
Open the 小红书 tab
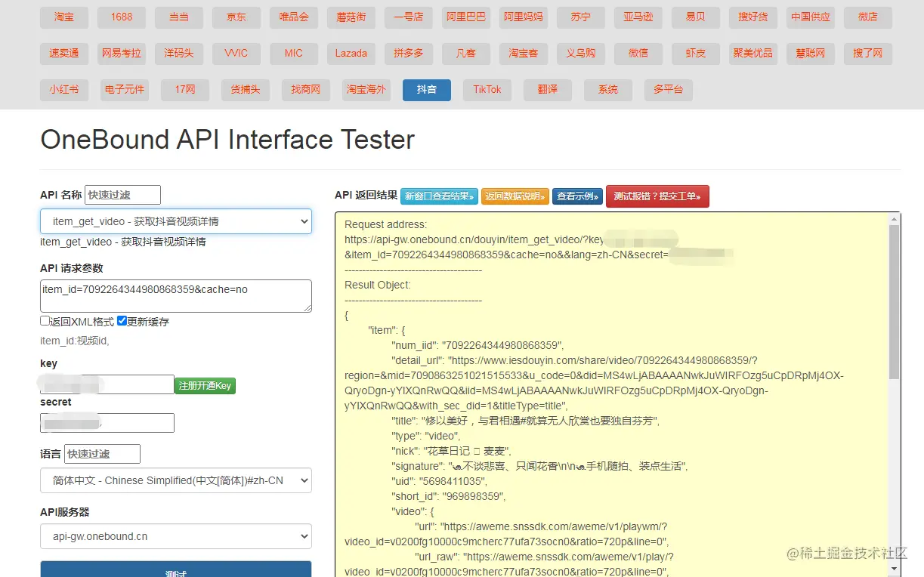tap(64, 90)
